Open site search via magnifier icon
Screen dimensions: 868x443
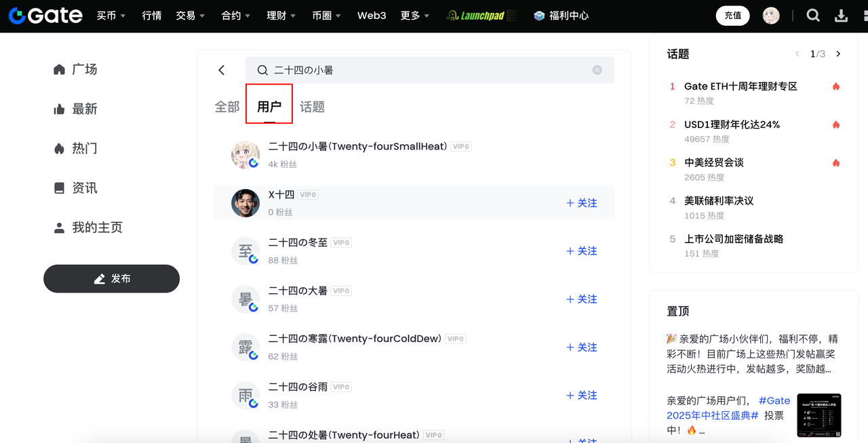(x=812, y=15)
